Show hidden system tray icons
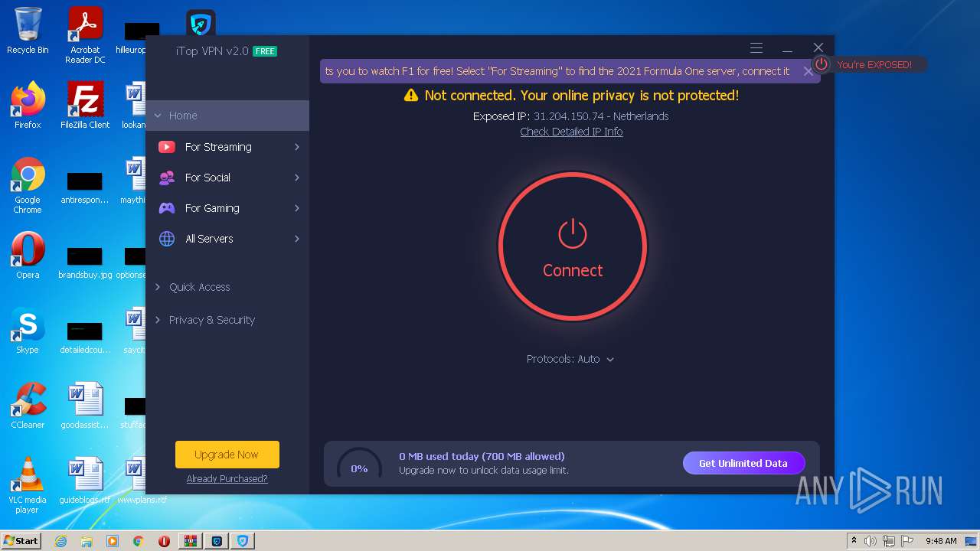The height and width of the screenshot is (551, 980). coord(854,541)
